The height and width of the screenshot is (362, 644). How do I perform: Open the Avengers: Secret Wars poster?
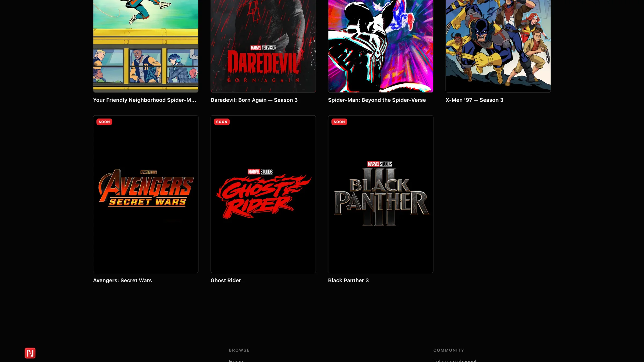[146, 194]
